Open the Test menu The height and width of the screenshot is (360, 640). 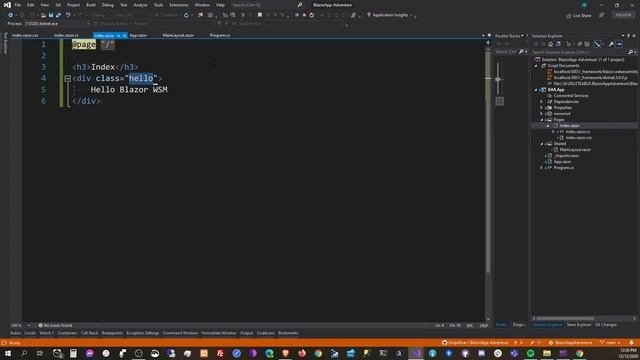[124, 5]
